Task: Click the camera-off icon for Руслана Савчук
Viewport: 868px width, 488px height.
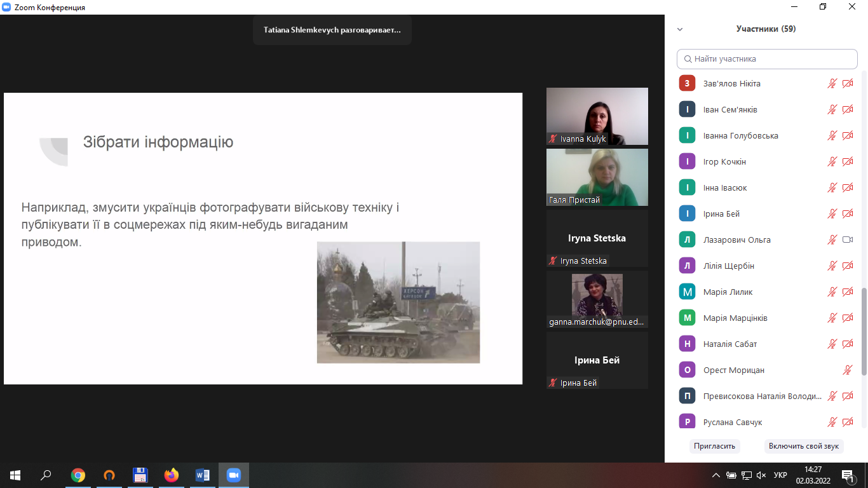Action: tap(847, 422)
